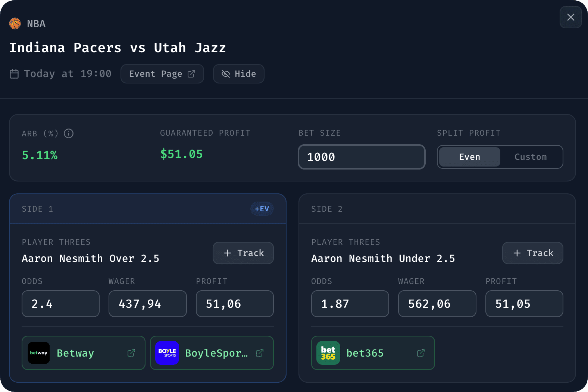This screenshot has height=392, width=588.
Task: Click the +EV badge on Side 1
Action: [x=262, y=209]
